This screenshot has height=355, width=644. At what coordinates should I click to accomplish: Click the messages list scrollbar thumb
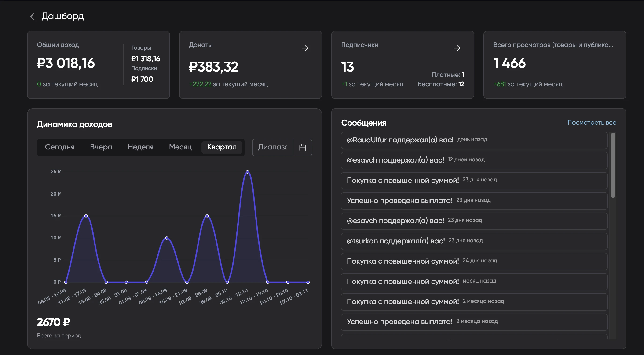pyautogui.click(x=613, y=165)
